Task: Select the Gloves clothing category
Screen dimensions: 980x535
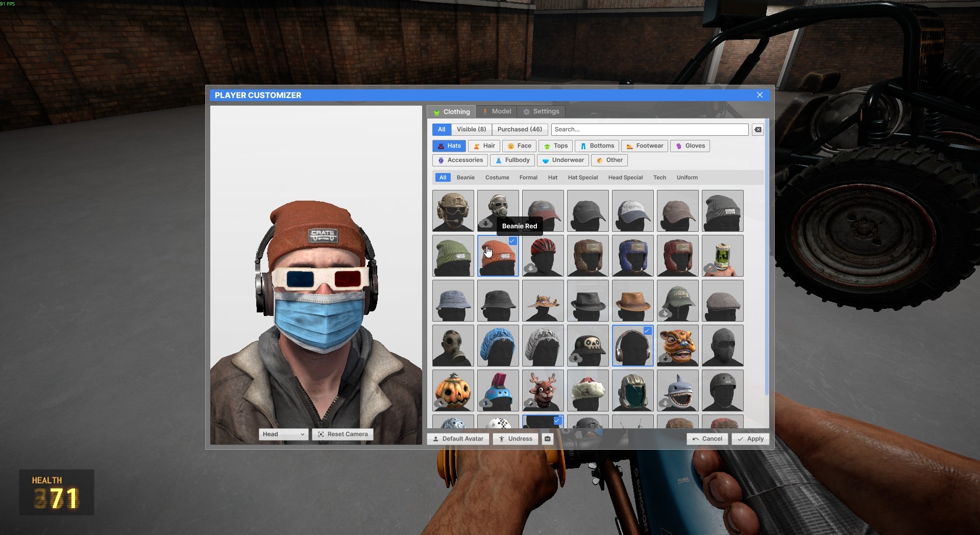Action: click(690, 146)
